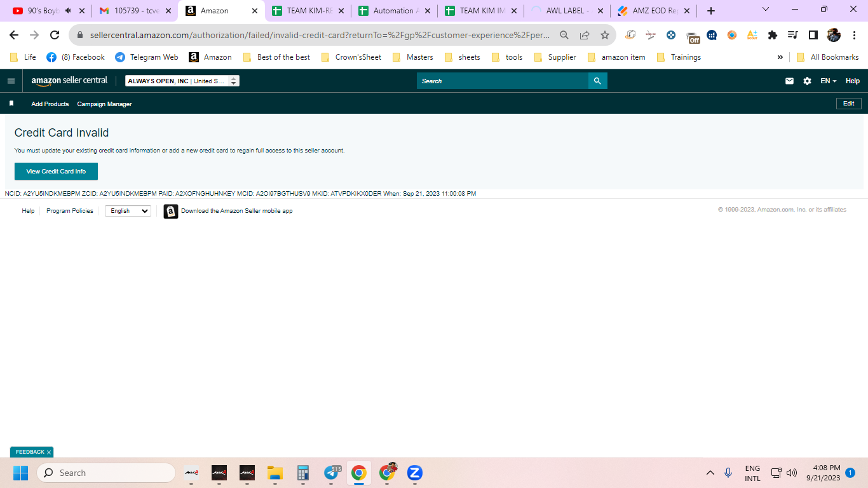Open the Campaign Manager link
868x488 pixels.
coord(104,104)
